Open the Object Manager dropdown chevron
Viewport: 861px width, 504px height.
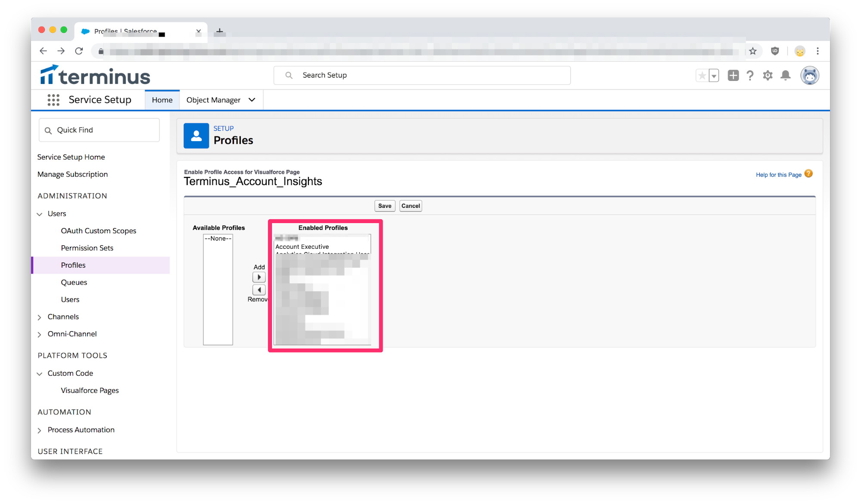(x=252, y=100)
